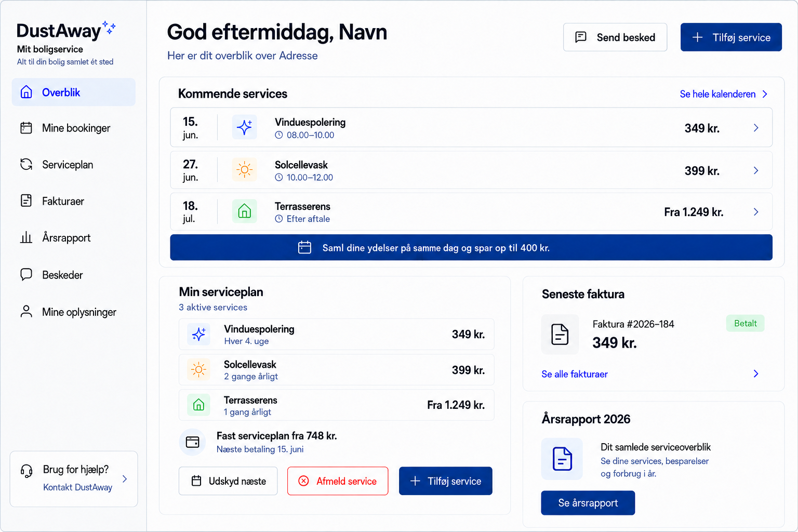
Task: Expand the 27. jun. Solcellevask row chevron
Action: point(756,170)
